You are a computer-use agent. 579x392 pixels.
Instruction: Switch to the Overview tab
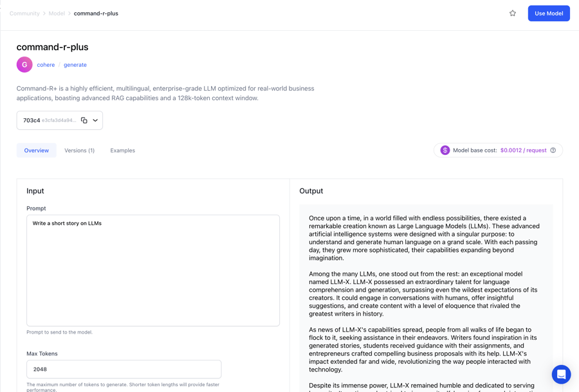point(37,150)
